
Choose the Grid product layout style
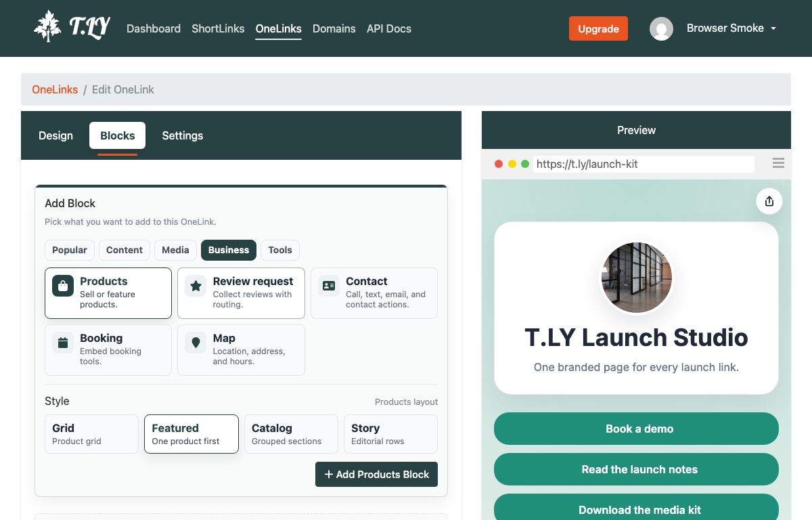91,434
